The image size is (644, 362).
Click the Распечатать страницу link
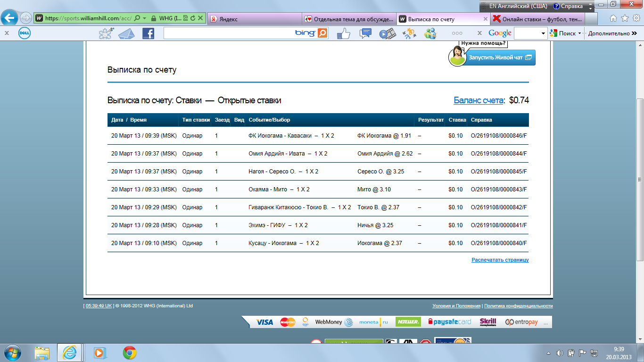(x=500, y=260)
